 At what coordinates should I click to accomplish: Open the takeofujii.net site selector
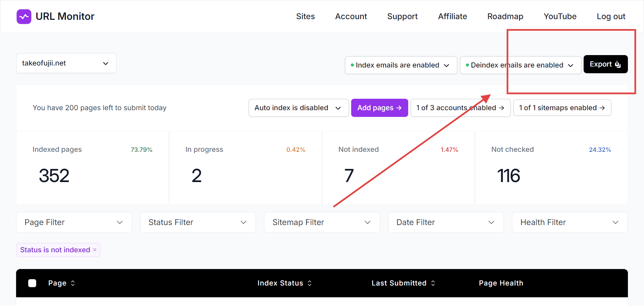coord(66,63)
